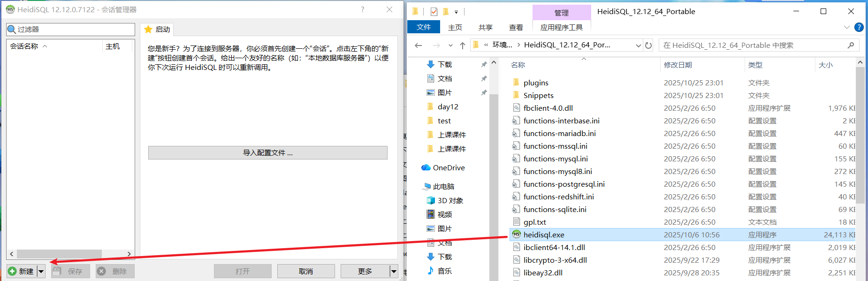Select libcrypto-3-x64.dll file
This screenshot has width=868, height=281.
tap(555, 260)
